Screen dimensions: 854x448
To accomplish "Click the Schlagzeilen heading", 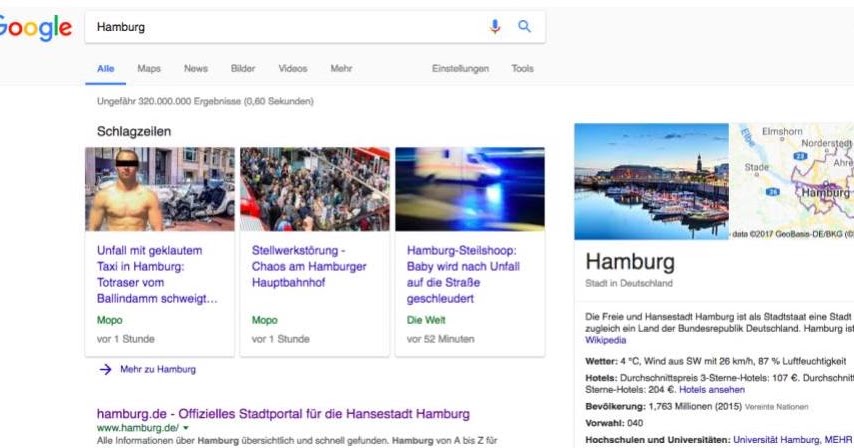I will tap(134, 131).
